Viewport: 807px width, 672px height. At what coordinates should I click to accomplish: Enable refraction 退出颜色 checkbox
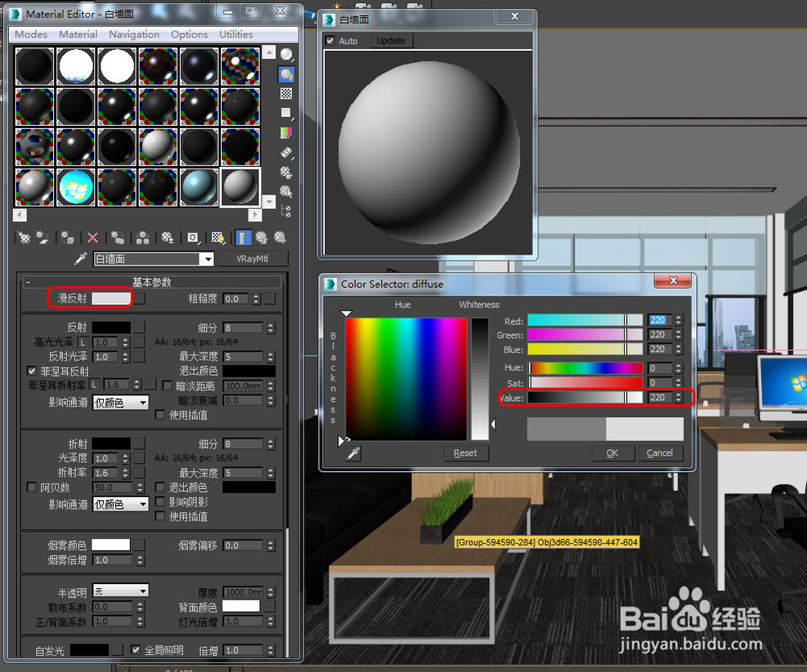pyautogui.click(x=160, y=486)
